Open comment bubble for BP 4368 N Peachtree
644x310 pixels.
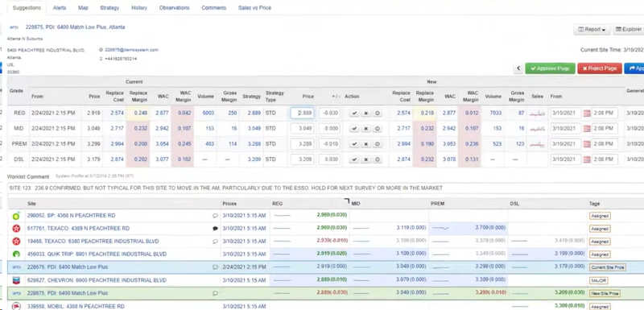215,216
